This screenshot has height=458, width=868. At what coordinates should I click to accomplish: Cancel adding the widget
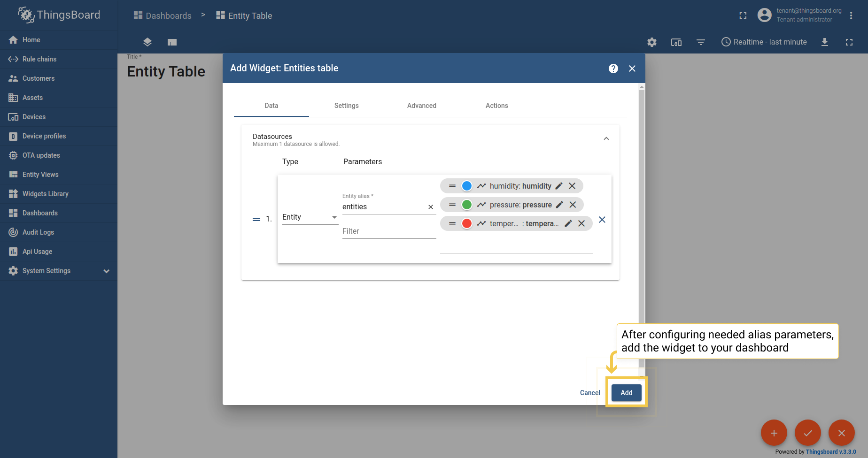[590, 393]
